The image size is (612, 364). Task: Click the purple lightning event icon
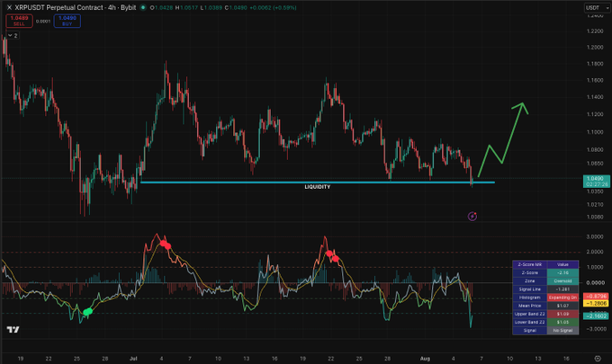pos(472,217)
